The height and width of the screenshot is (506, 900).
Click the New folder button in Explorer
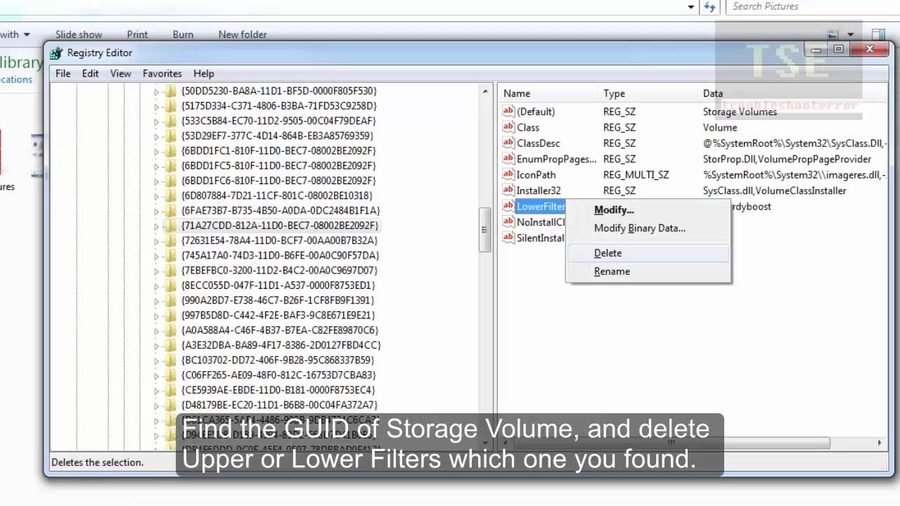point(242,34)
